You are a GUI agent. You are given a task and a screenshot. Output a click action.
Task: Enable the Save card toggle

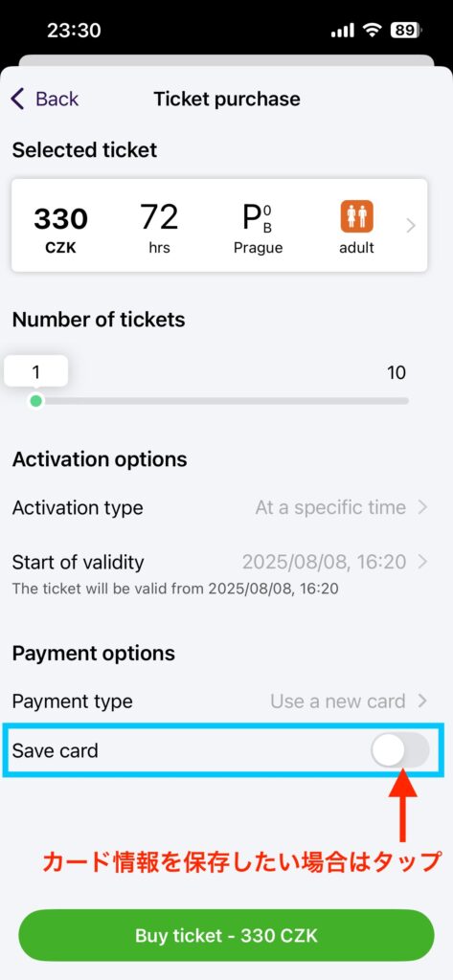[399, 750]
